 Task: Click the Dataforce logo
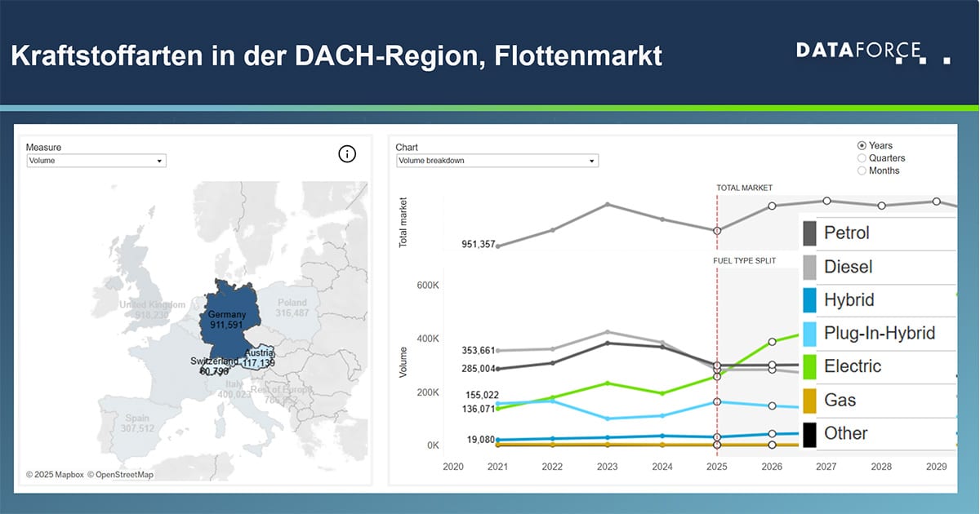tap(872, 53)
